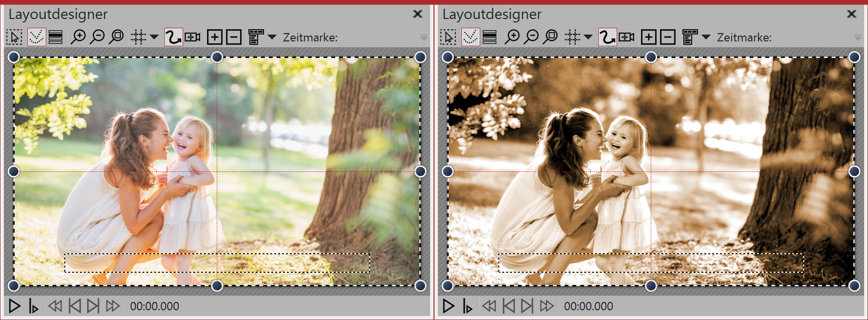Open grid options dropdown in left Layoutdesigner
This screenshot has height=320, width=868.
pos(154,37)
